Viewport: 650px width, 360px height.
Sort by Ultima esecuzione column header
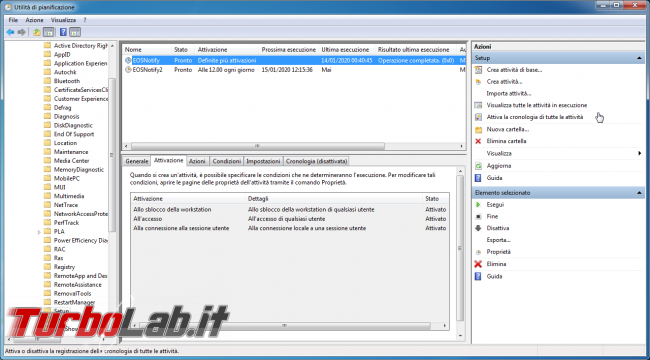[x=347, y=50]
